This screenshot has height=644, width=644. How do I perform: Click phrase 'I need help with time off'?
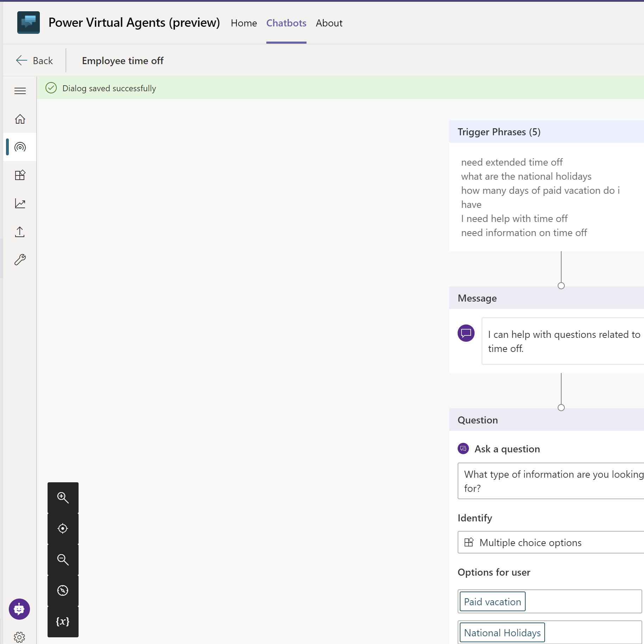click(x=514, y=218)
